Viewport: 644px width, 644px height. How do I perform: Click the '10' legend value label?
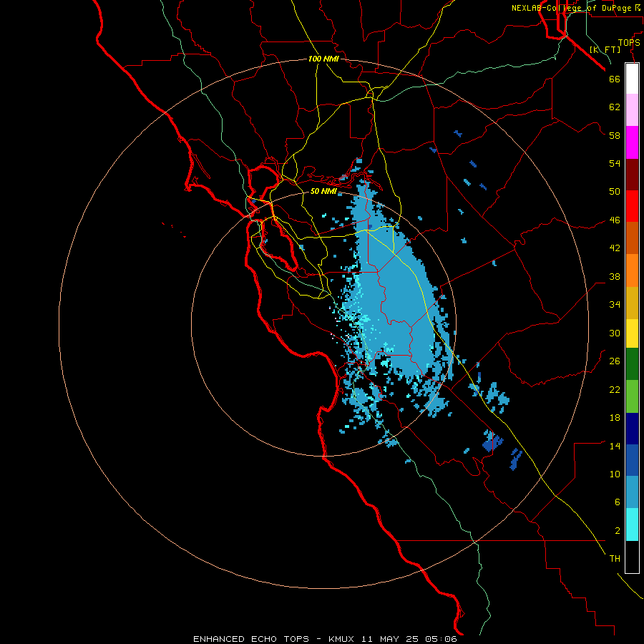point(615,474)
